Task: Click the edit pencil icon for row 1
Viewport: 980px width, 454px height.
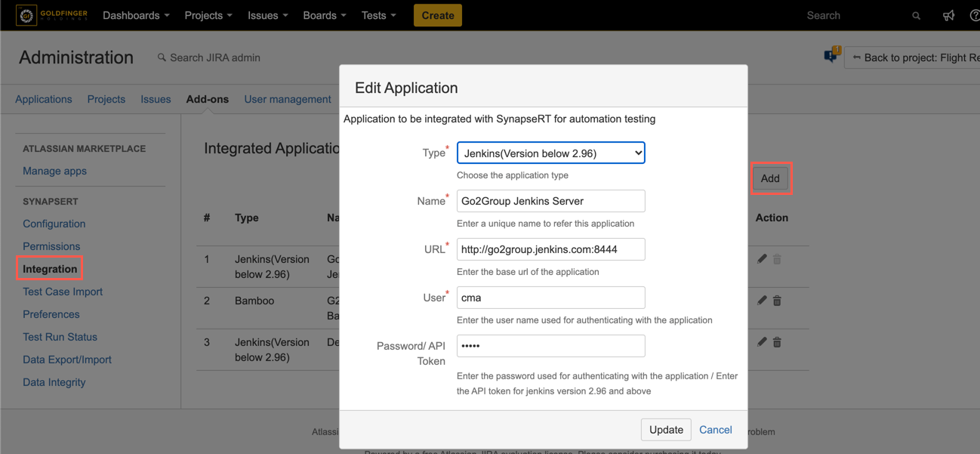Action: pyautogui.click(x=762, y=259)
